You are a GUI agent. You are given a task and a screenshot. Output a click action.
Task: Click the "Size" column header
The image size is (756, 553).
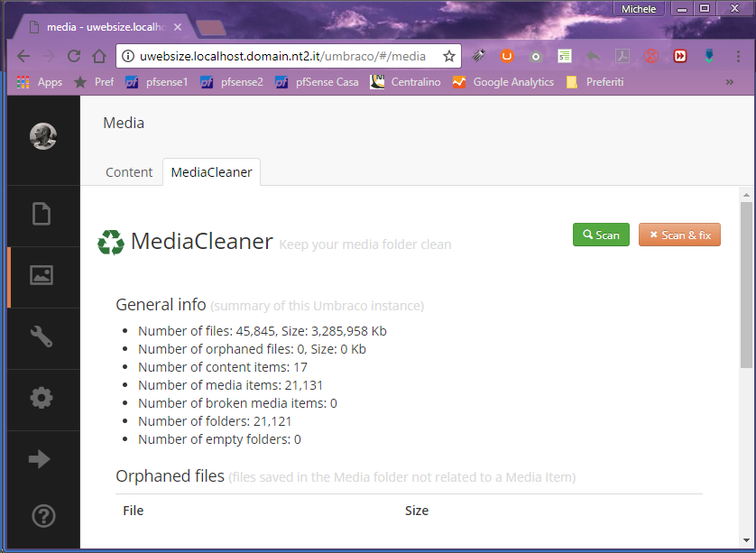point(417,511)
